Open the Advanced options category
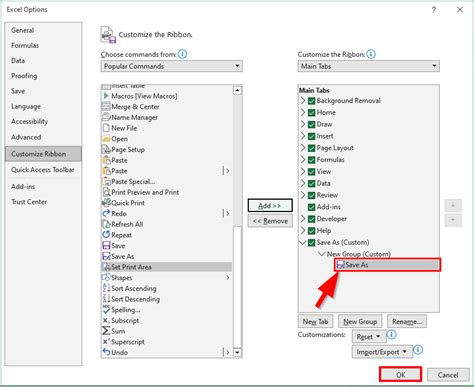The image size is (474, 387). pos(26,137)
